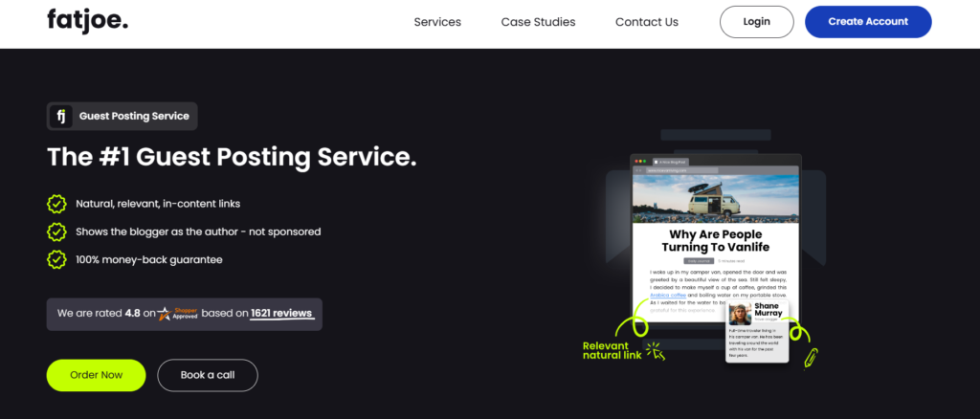Open the Case Studies page
The height and width of the screenshot is (419, 980).
(538, 22)
